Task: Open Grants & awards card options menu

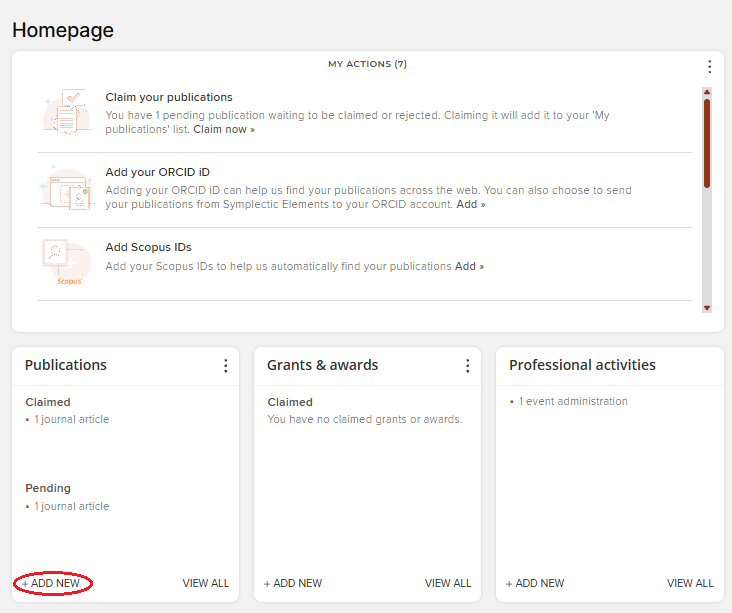Action: click(x=467, y=366)
